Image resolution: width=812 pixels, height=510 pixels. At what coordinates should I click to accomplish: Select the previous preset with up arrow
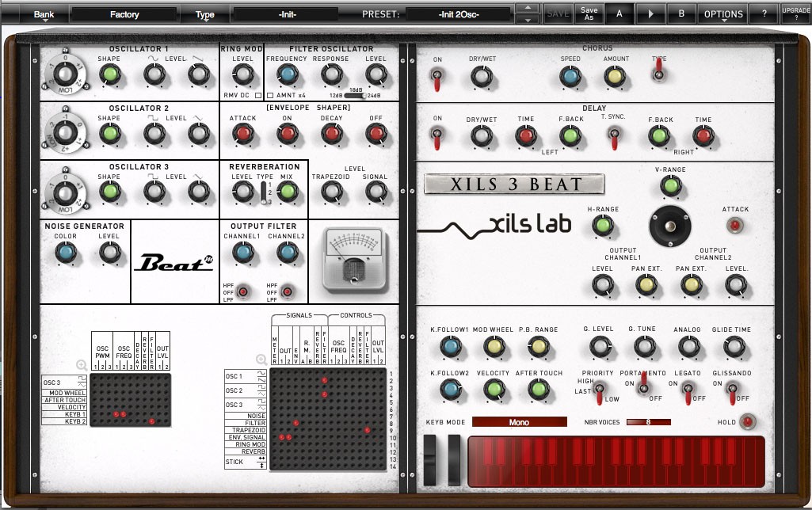coord(528,8)
